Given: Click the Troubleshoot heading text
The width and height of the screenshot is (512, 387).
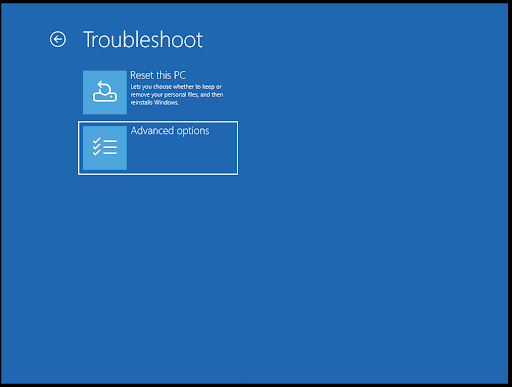Looking at the screenshot, I should [143, 40].
